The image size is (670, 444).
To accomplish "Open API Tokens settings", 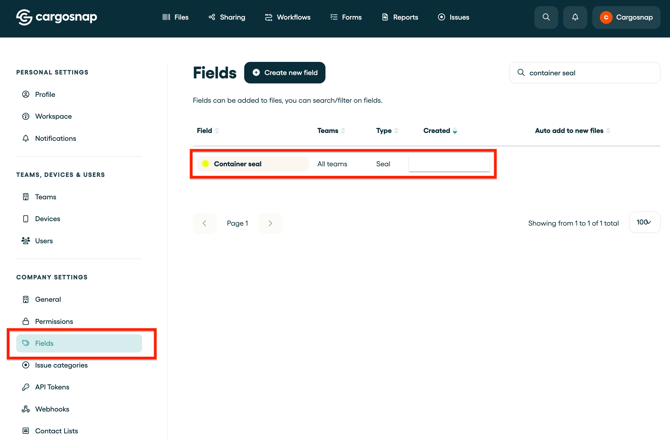I will 52,387.
